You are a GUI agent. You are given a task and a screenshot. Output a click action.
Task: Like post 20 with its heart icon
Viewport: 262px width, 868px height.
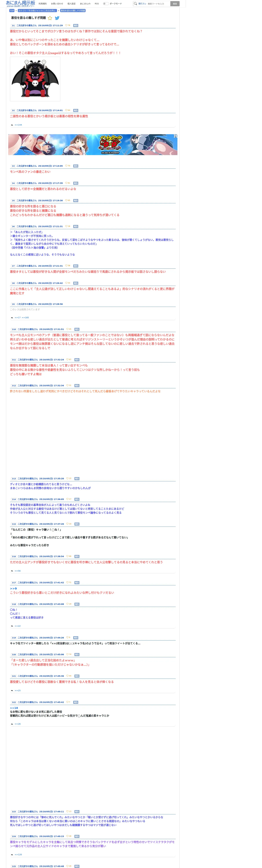click(67, 654)
